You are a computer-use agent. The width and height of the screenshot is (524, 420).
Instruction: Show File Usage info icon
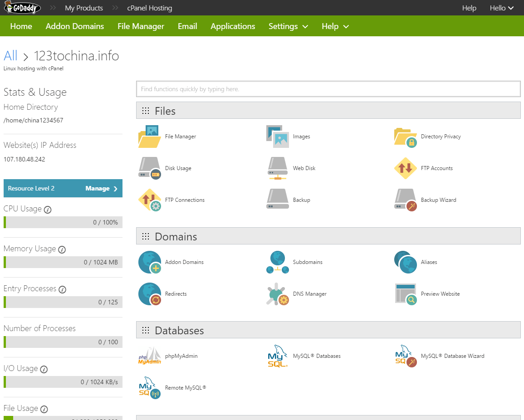(44, 409)
